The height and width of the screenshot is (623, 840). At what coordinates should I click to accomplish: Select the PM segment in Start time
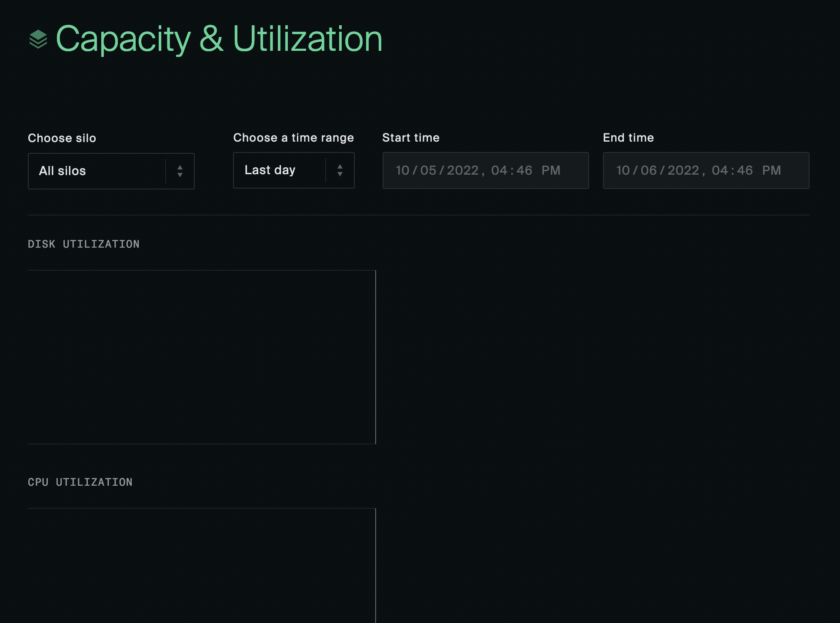tap(551, 170)
